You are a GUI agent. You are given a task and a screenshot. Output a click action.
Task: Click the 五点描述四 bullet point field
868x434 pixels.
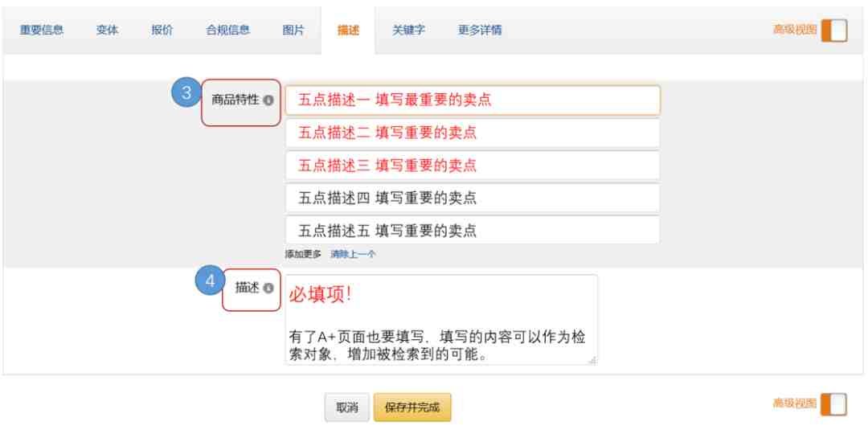(x=473, y=198)
